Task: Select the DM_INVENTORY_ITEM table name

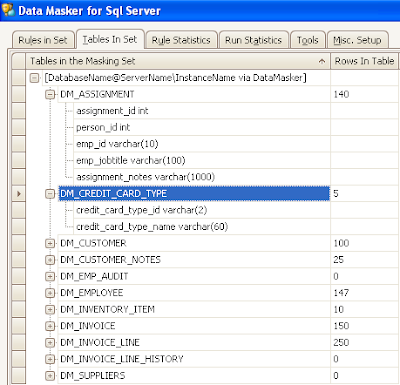Action: point(107,309)
